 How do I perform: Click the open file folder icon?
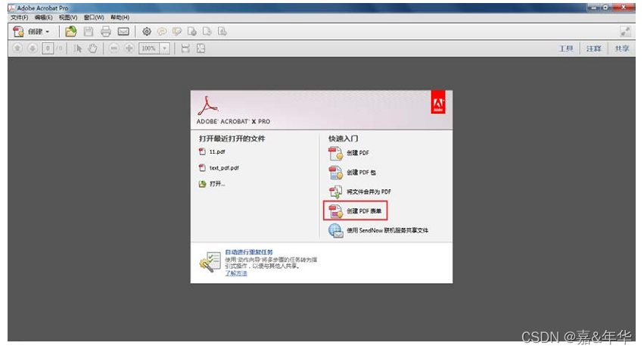coord(71,31)
